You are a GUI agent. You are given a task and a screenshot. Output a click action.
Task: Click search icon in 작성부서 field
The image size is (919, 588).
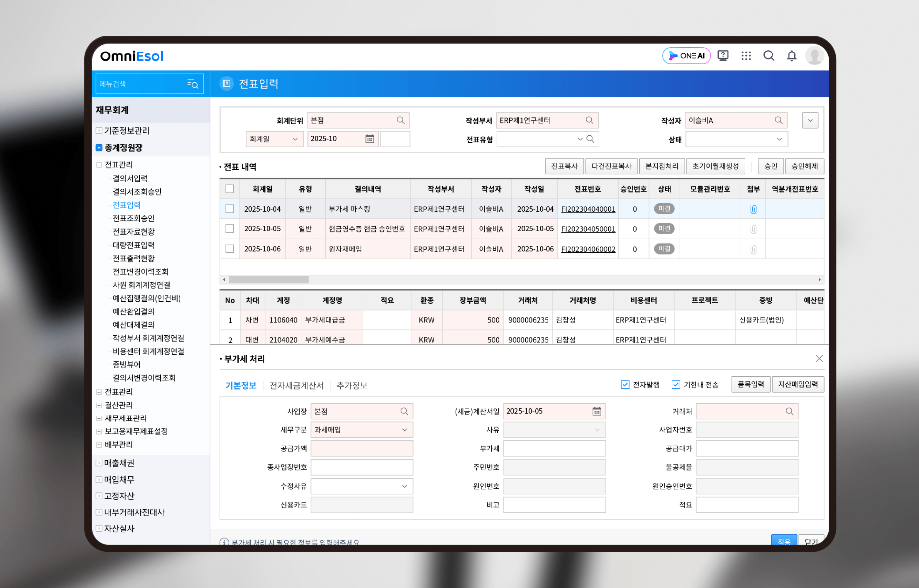[589, 121]
